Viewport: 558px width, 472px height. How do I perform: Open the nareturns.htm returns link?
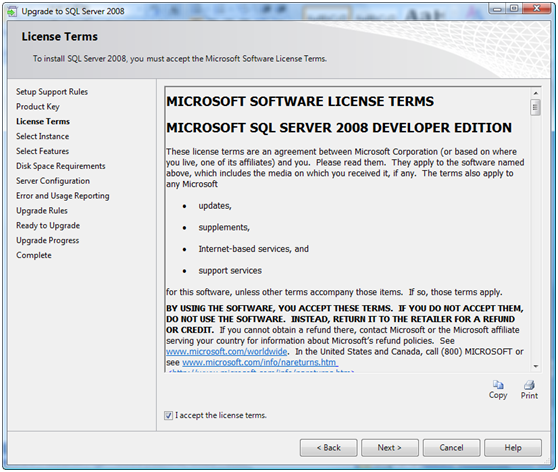(259, 362)
